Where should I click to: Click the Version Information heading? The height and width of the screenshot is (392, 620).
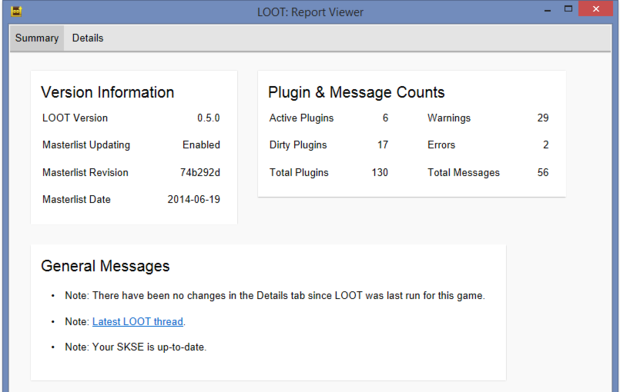108,92
